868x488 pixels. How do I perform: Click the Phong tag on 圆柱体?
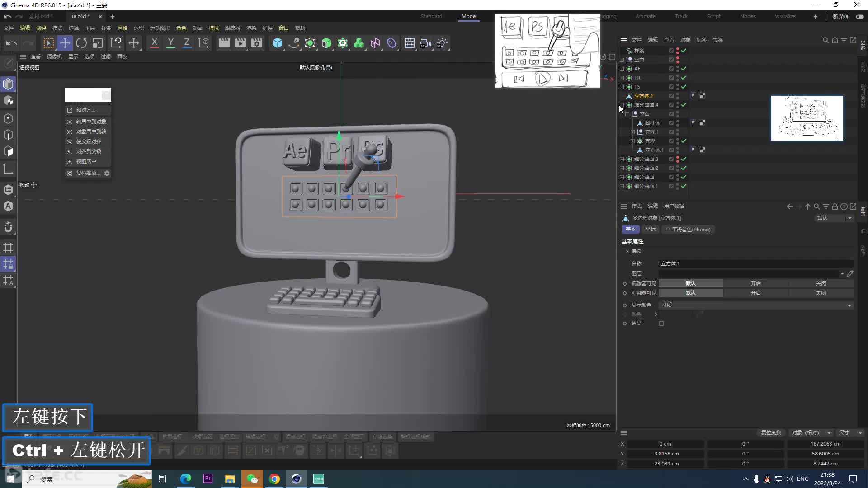tap(693, 123)
